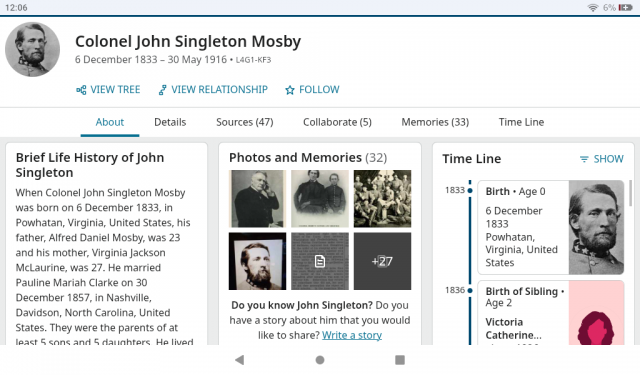Switch to the Details tab
640x375 pixels.
[170, 122]
